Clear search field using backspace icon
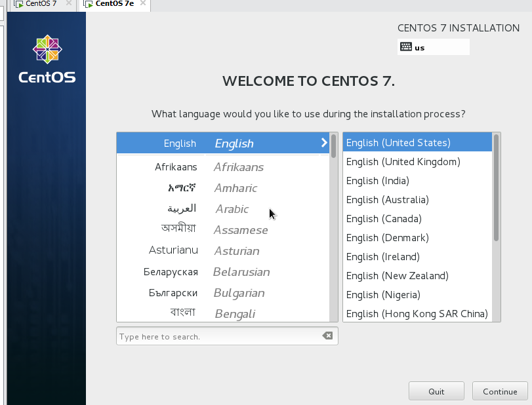 click(327, 336)
